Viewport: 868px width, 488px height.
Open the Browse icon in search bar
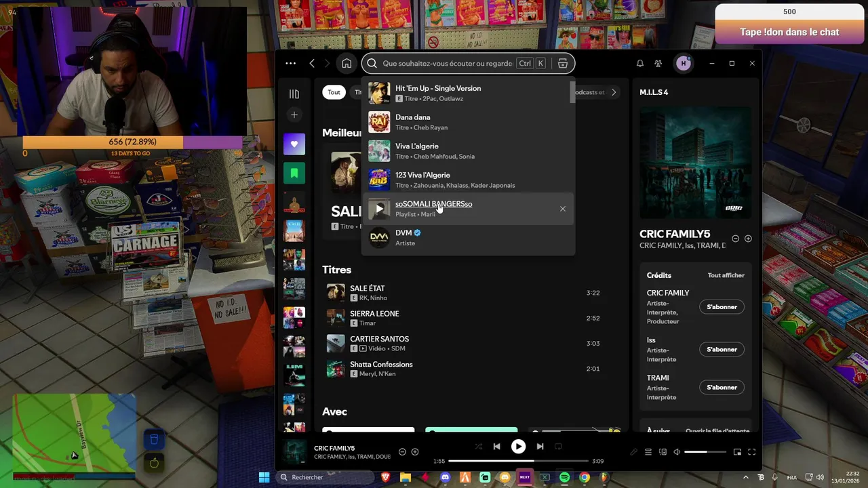(563, 63)
